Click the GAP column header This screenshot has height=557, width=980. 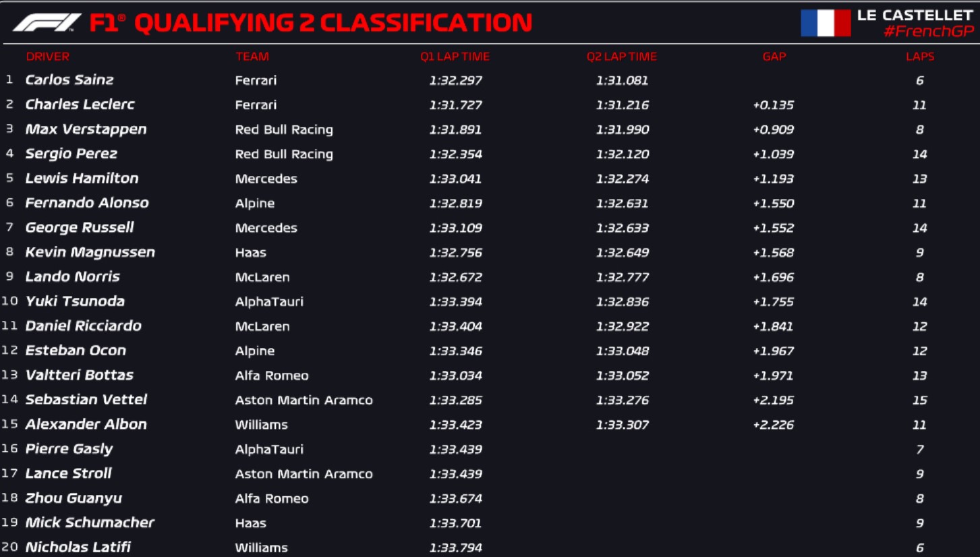(774, 57)
